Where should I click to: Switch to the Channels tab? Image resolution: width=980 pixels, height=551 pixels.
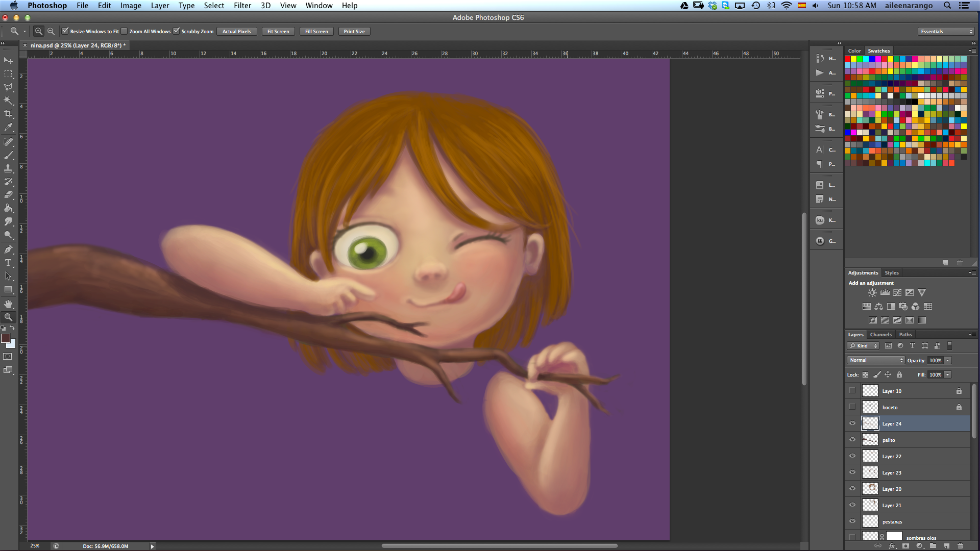881,335
